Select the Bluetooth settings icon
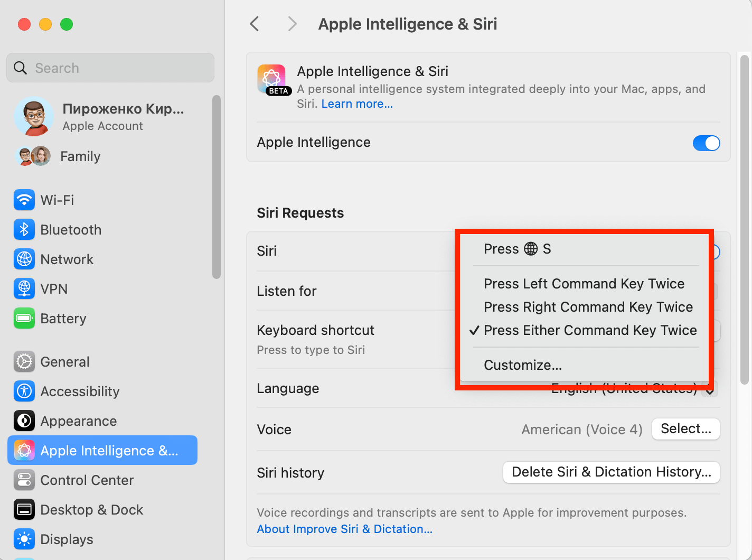This screenshot has width=752, height=560. coord(24,229)
